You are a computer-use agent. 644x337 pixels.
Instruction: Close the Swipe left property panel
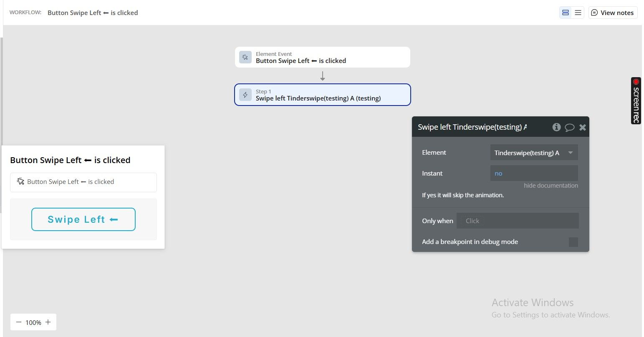(583, 127)
